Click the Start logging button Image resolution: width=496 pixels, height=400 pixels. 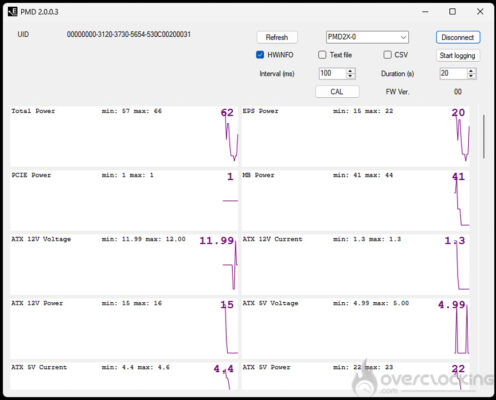[458, 55]
